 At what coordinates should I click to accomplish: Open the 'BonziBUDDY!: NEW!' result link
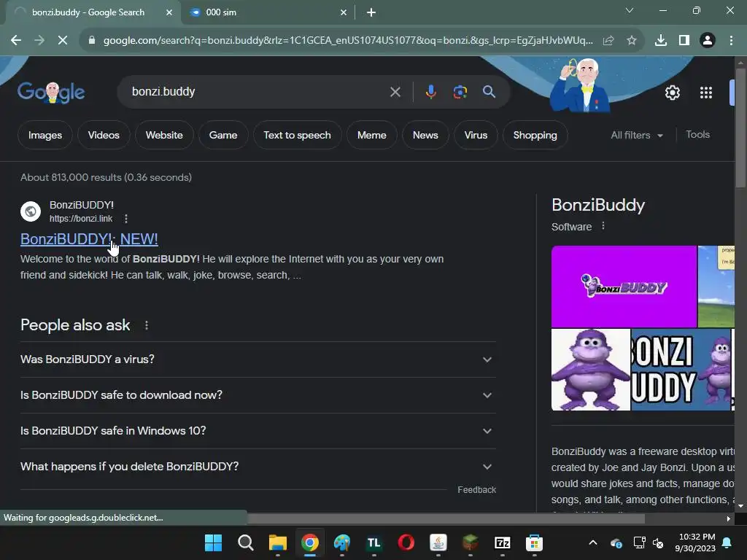89,239
